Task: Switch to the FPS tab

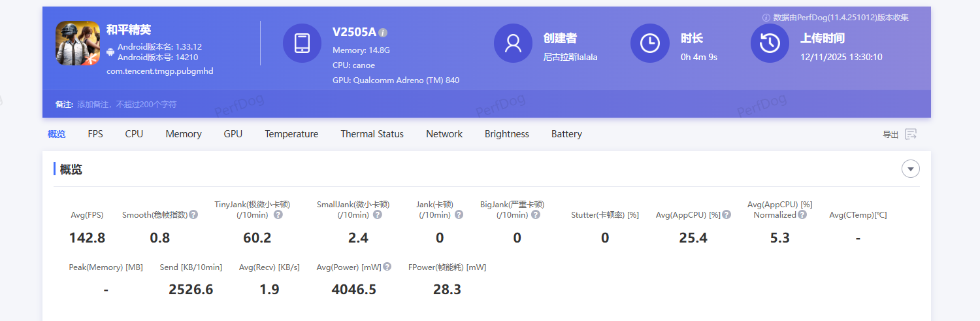Action: coord(95,134)
